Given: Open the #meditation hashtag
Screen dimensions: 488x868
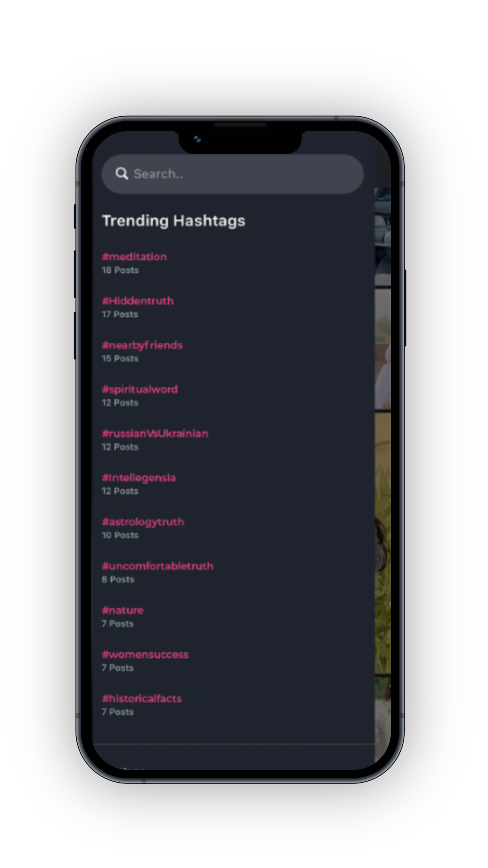Looking at the screenshot, I should click(x=134, y=257).
